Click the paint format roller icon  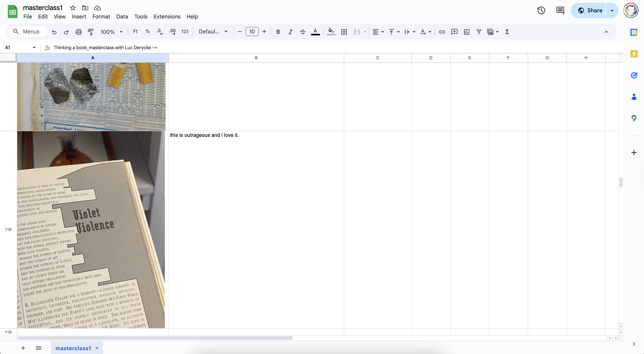coord(91,32)
